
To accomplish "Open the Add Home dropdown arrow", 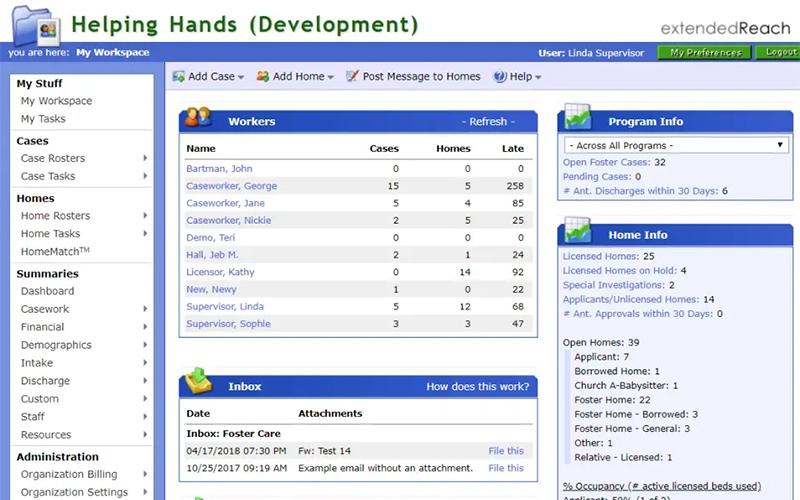I will pos(331,78).
